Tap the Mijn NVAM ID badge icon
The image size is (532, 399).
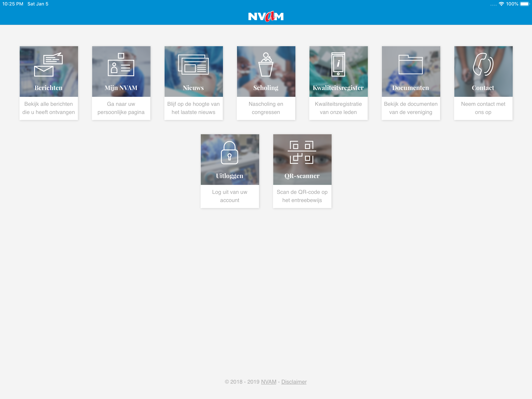tap(121, 64)
